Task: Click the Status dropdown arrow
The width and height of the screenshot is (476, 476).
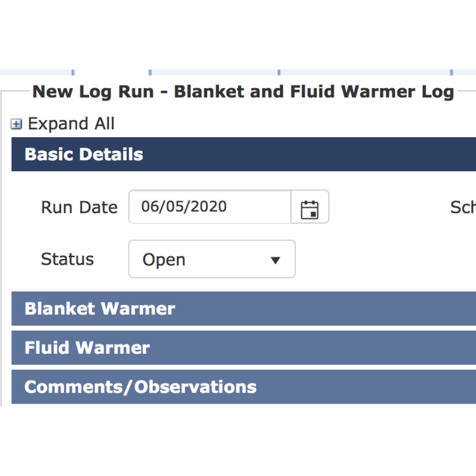Action: pyautogui.click(x=275, y=260)
